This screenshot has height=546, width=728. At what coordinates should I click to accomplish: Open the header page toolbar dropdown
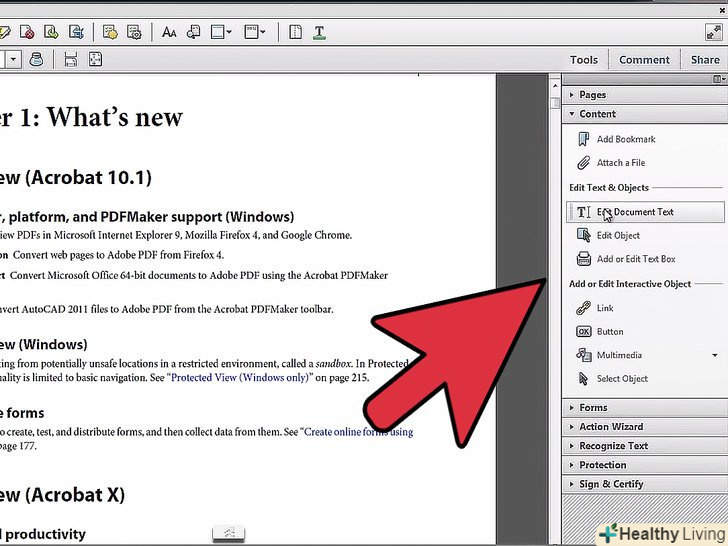pyautogui.click(x=263, y=32)
